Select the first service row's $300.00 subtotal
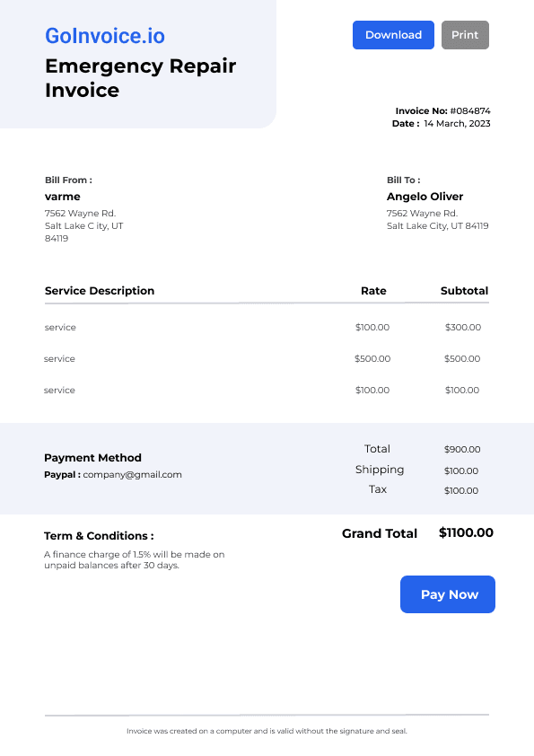The height and width of the screenshot is (756, 534). click(x=463, y=327)
